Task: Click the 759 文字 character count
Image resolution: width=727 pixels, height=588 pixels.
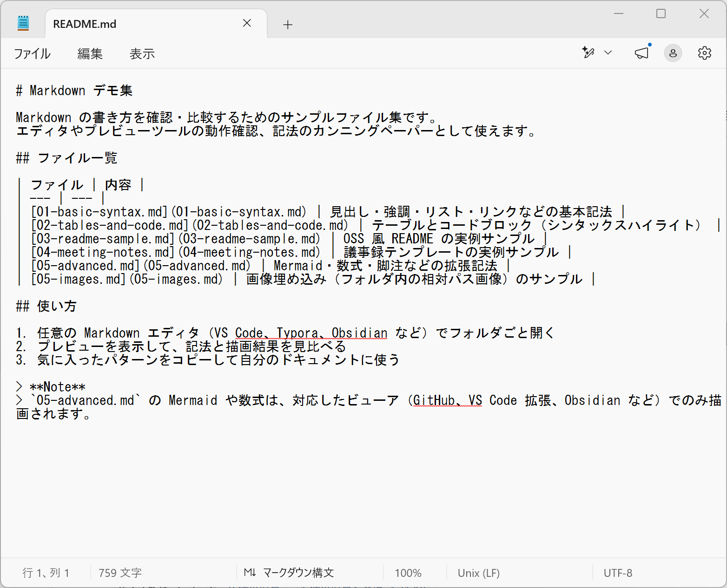Action: [x=120, y=573]
